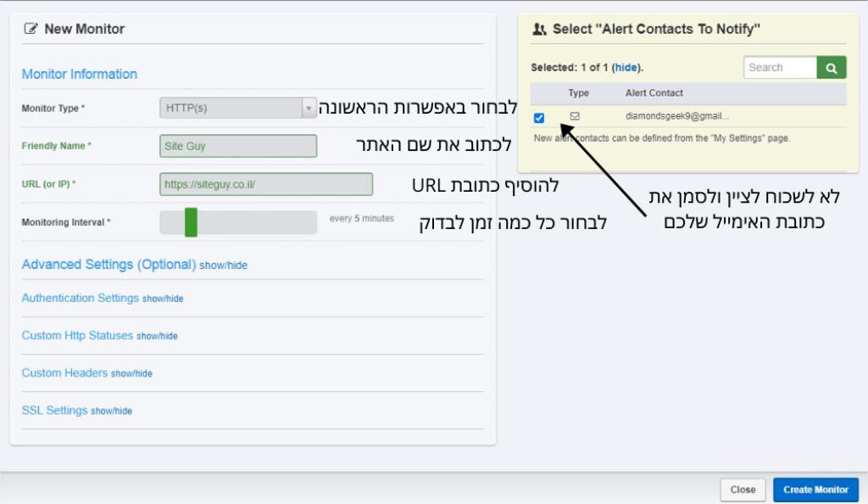Click the email envelope type icon
The height and width of the screenshot is (504, 868).
pyautogui.click(x=575, y=116)
